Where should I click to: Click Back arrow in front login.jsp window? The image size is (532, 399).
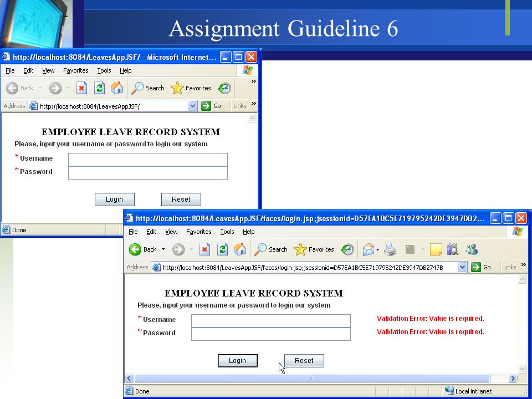[135, 249]
